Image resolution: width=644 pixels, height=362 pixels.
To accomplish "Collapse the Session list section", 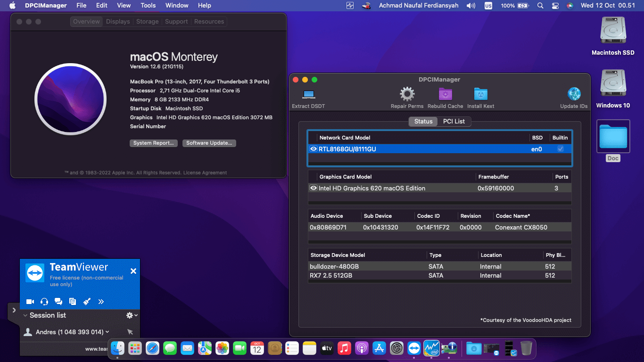I will (25, 315).
